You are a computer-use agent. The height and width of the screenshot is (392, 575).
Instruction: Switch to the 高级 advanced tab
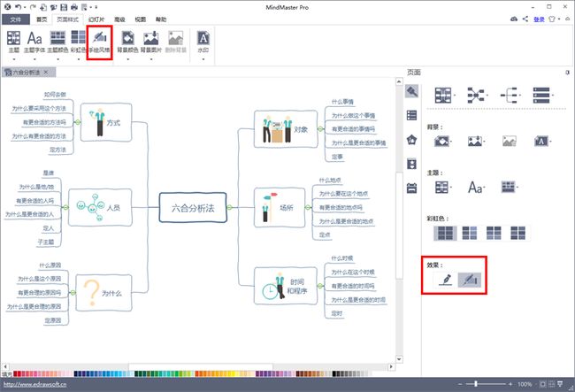[120, 19]
